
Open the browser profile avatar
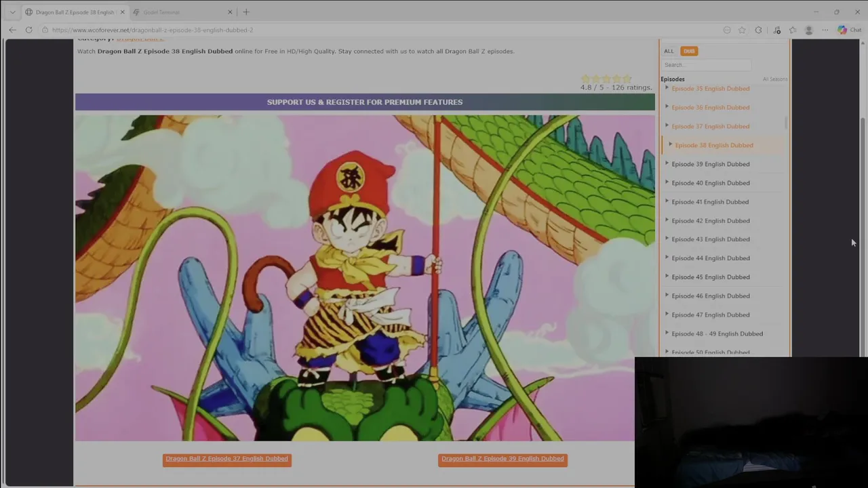(808, 30)
